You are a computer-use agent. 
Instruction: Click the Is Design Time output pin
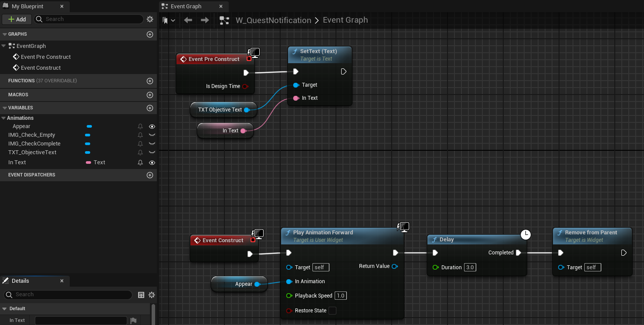tap(245, 86)
